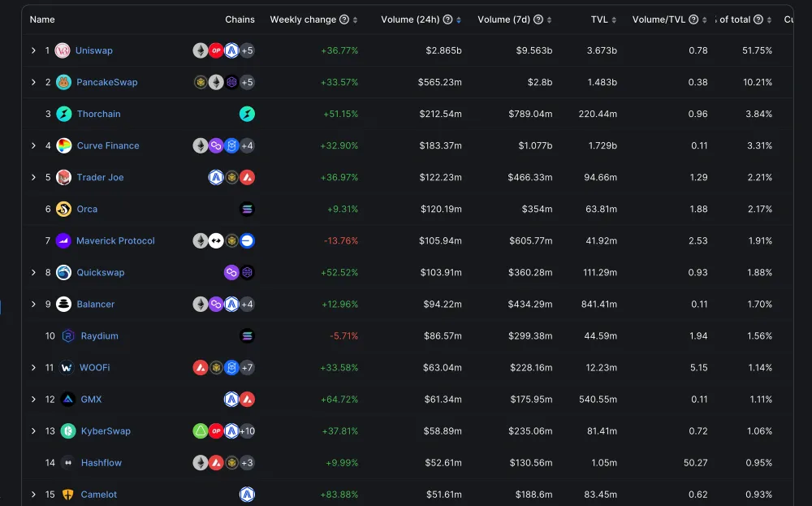Click the Solana chain icon in Orca row
The width and height of the screenshot is (812, 506).
click(x=247, y=210)
